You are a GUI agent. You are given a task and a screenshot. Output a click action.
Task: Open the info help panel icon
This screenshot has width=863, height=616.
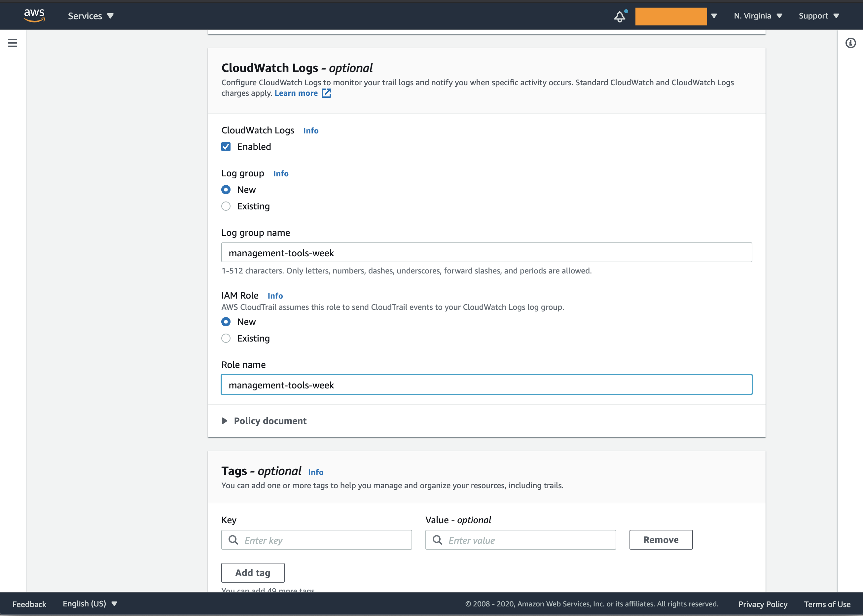[850, 43]
